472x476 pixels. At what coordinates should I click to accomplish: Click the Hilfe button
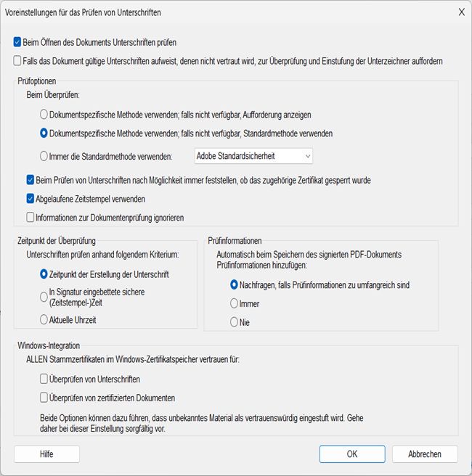tap(46, 454)
